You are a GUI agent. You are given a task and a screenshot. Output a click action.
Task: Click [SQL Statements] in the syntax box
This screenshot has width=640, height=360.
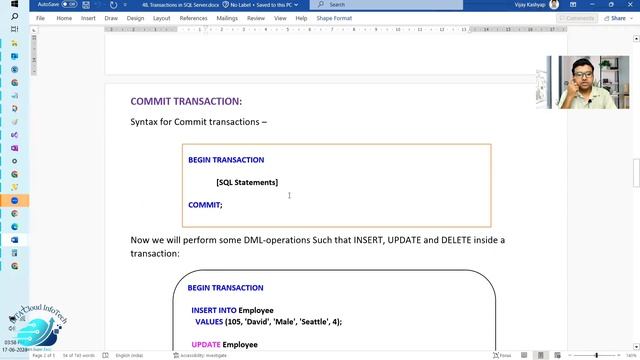point(247,182)
